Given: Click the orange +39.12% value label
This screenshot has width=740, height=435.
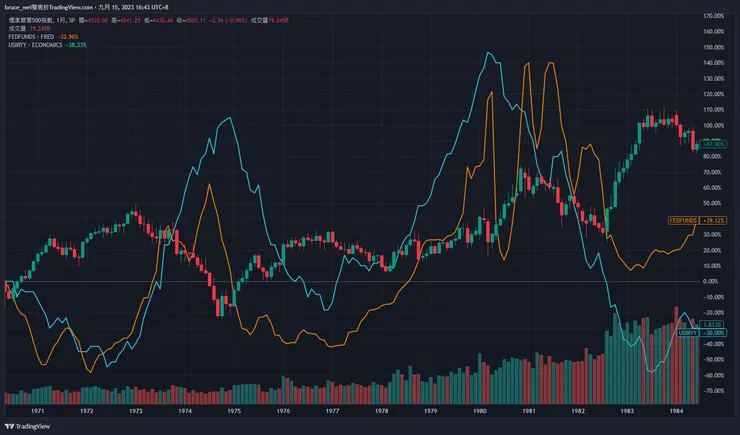Looking at the screenshot, I should click(x=713, y=220).
